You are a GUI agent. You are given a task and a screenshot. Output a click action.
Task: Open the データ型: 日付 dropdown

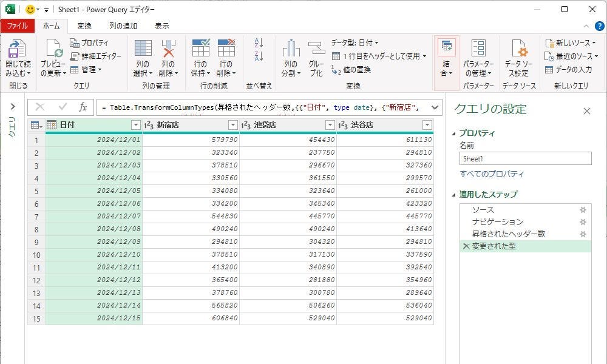pos(355,43)
